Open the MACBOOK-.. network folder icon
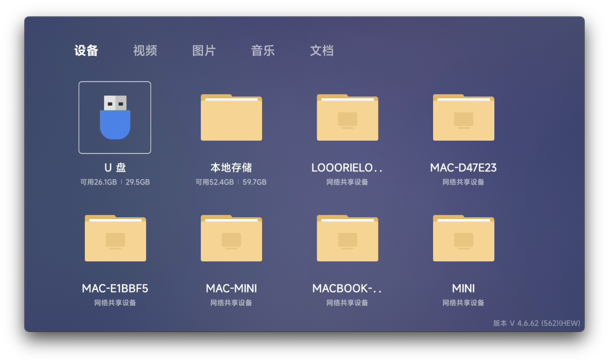Screen dimensions: 609x364 [x=347, y=238]
